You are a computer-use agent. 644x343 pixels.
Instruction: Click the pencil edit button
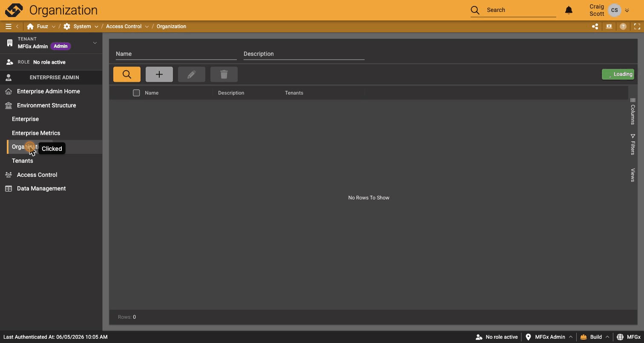192,74
